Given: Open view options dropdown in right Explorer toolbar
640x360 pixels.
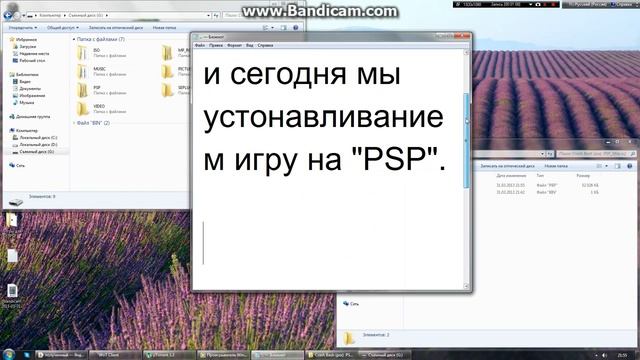Looking at the screenshot, I should pos(607,166).
